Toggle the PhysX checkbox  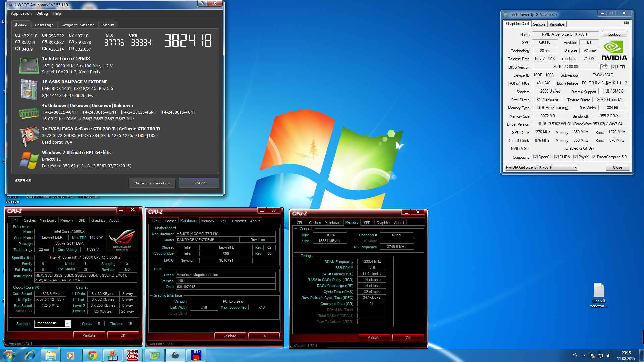pyautogui.click(x=575, y=157)
